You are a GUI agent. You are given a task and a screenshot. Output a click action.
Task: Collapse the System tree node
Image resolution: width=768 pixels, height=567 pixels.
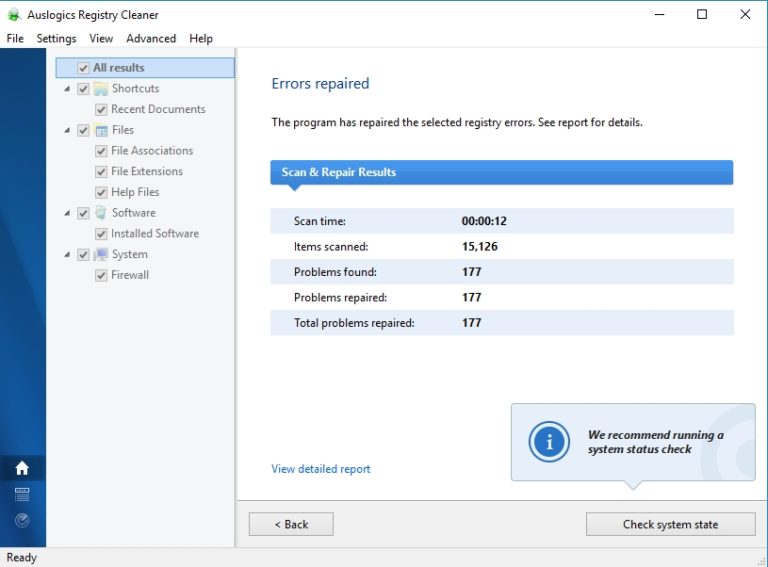tap(67, 255)
